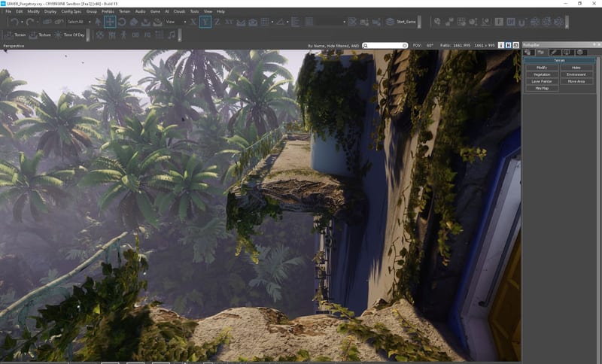Image resolution: width=602 pixels, height=364 pixels.
Task: Activate the Rotate tool
Action: 122,22
